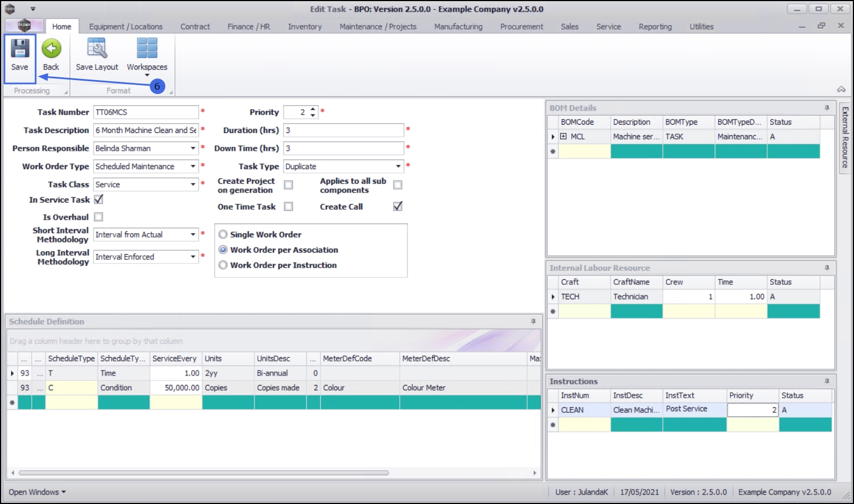Open the Procurement tab
This screenshot has width=854, height=504.
[x=522, y=27]
